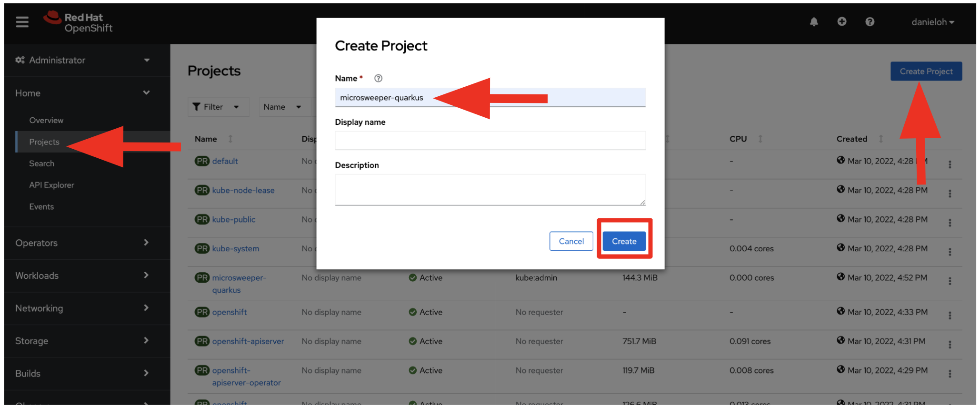Click PR badge next to kube-system
Screen dimensions: 980x409
tap(202, 248)
